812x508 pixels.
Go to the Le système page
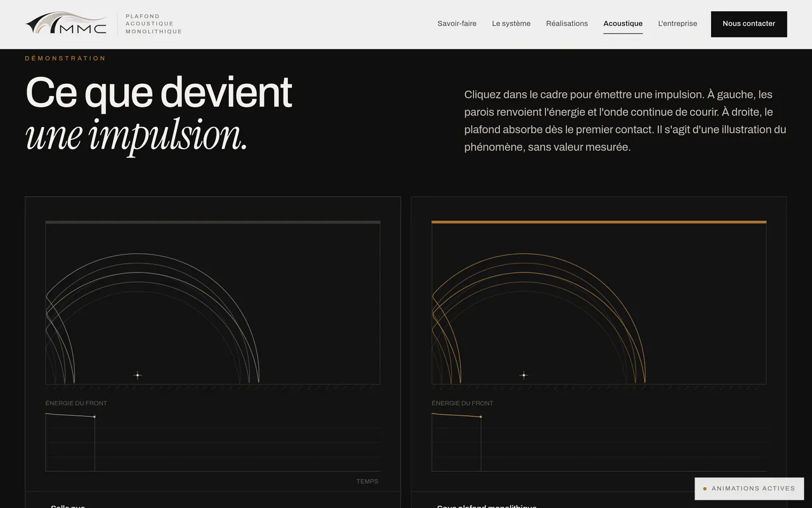point(511,23)
